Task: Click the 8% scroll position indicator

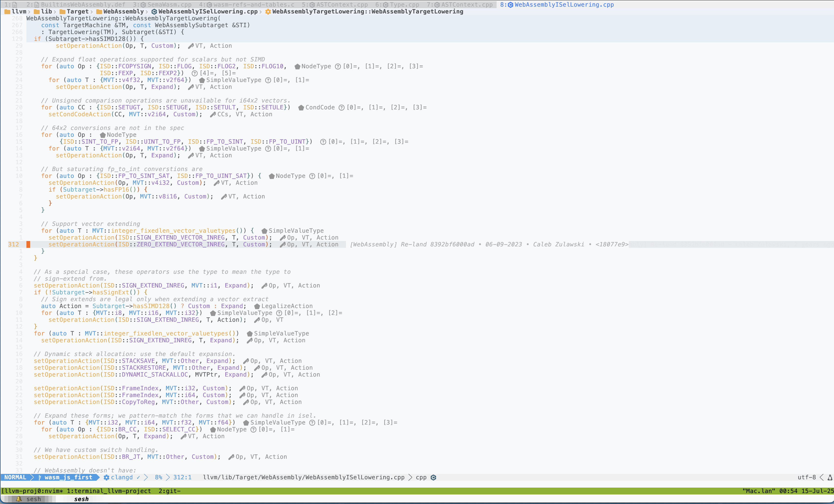Action: pyautogui.click(x=159, y=477)
